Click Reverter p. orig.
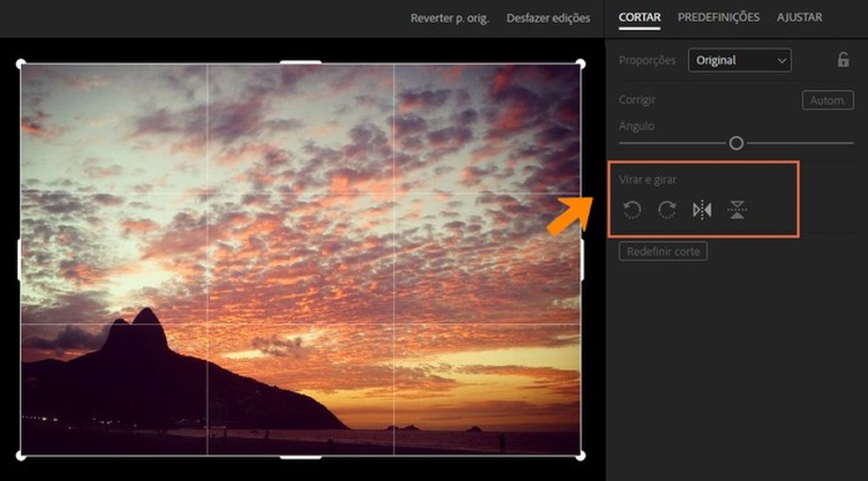The width and height of the screenshot is (868, 481). [450, 19]
